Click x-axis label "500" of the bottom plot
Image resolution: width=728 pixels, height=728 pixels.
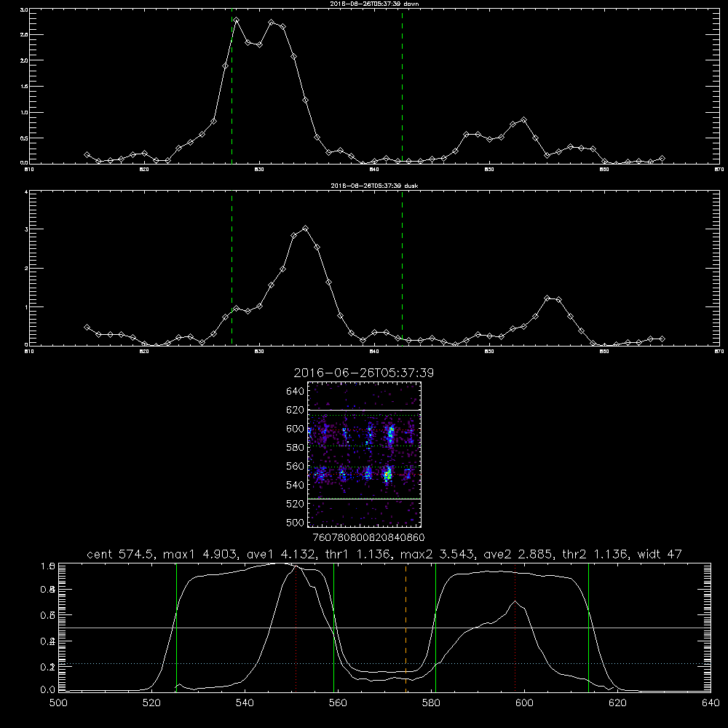58,703
